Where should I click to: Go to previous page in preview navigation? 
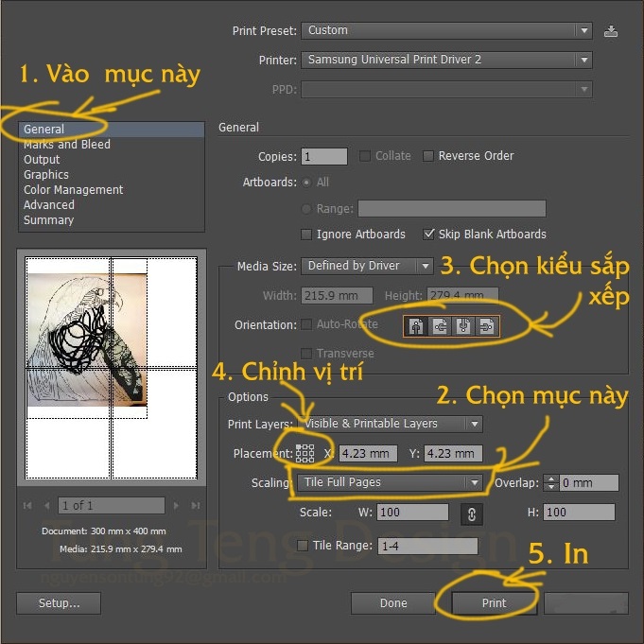tap(47, 506)
